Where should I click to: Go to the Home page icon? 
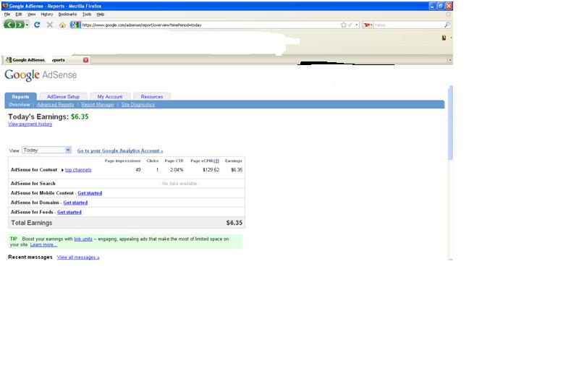62,25
